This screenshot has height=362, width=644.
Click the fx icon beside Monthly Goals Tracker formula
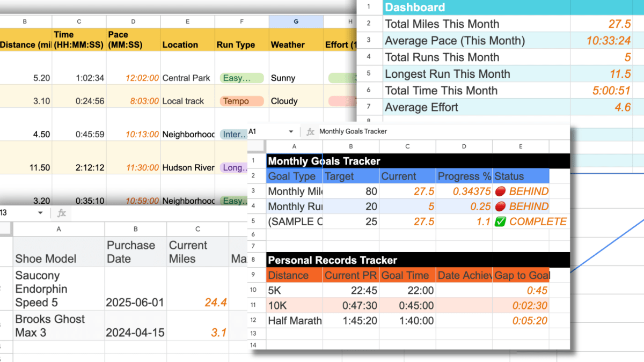pos(310,131)
